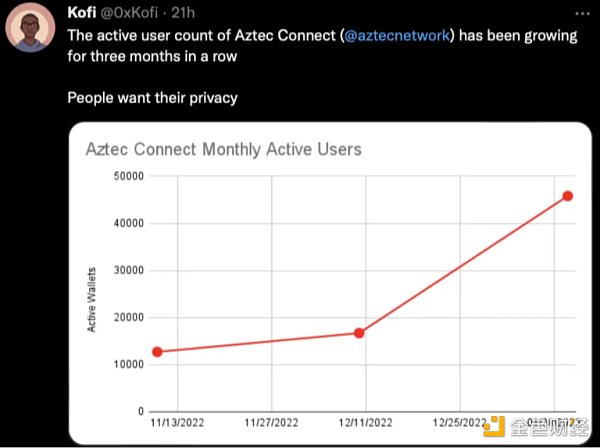This screenshot has width=600, height=448.
Task: Click the 50000 y-axis value
Action: pyautogui.click(x=130, y=176)
